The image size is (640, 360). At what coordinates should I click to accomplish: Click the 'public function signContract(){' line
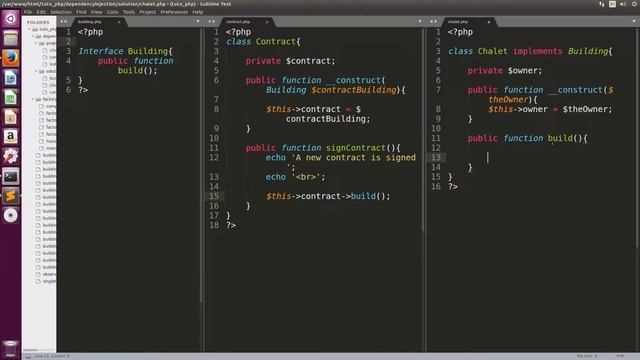coord(323,148)
